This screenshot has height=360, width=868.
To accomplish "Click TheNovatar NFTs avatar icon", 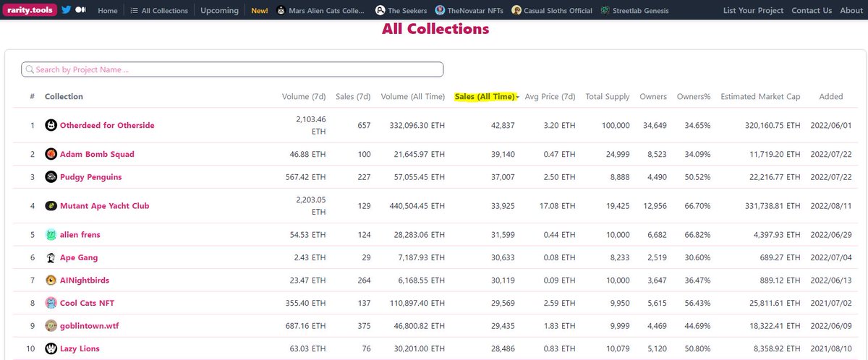I will (x=440, y=11).
